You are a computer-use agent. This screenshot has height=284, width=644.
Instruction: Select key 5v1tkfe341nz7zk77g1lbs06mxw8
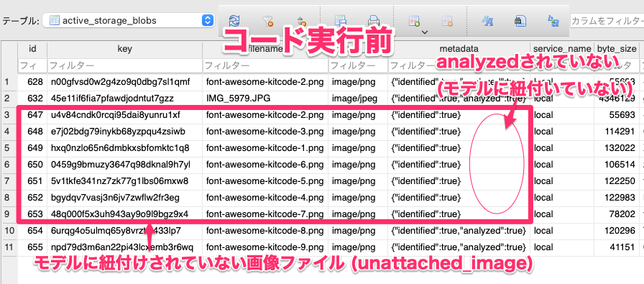[125, 181]
